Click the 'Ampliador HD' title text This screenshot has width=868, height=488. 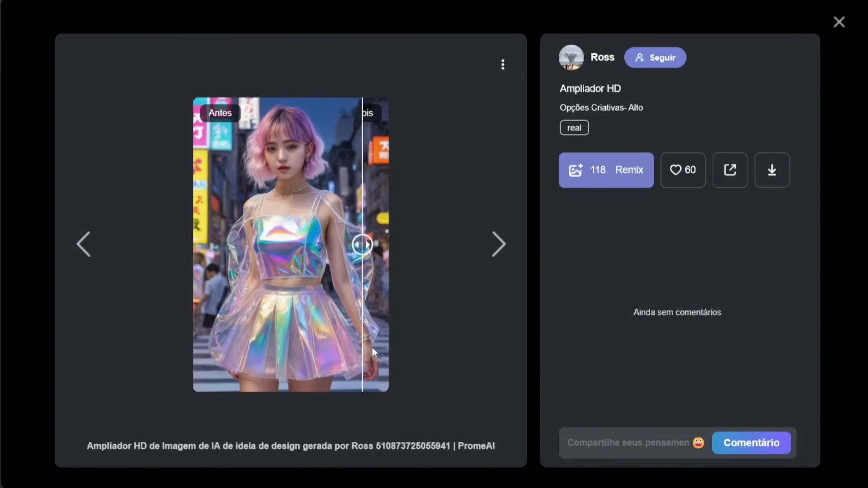[590, 89]
